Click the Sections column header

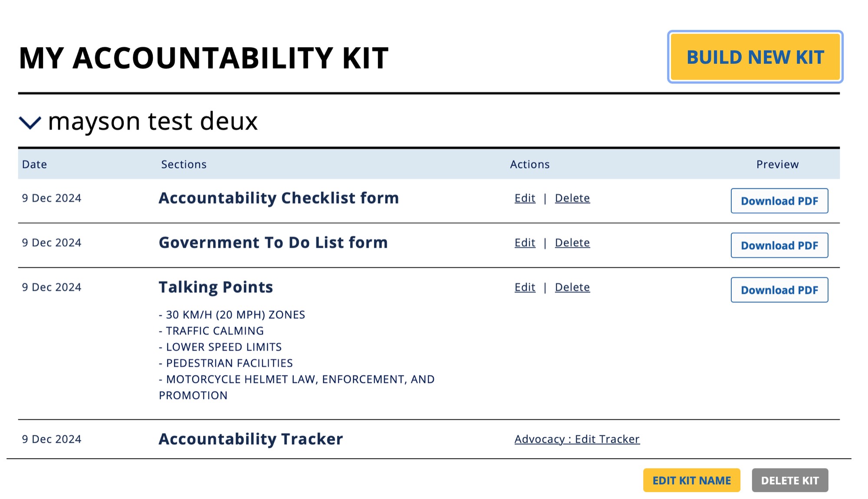(x=184, y=164)
